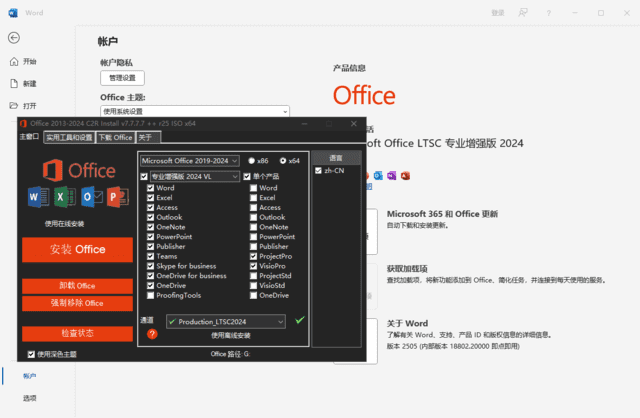Viewport: 640px width, 418px height.
Task: Click the Office logo in installer panel
Action: tap(79, 170)
